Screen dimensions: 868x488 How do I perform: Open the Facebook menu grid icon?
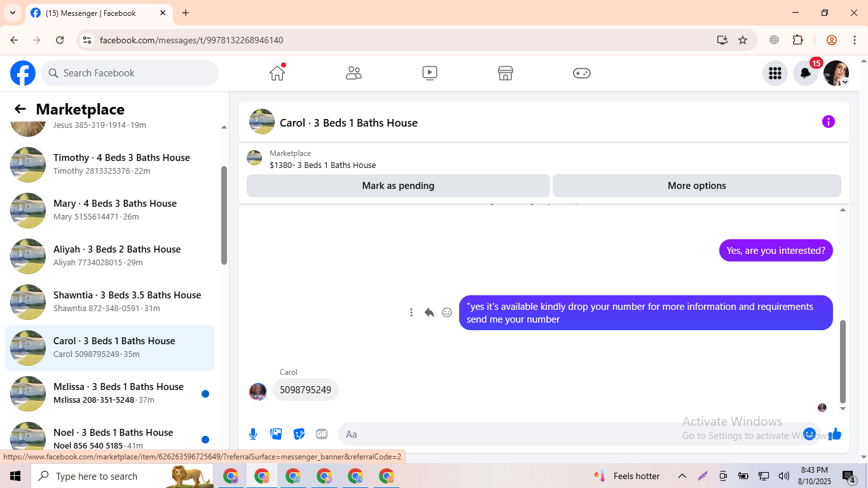coord(775,73)
